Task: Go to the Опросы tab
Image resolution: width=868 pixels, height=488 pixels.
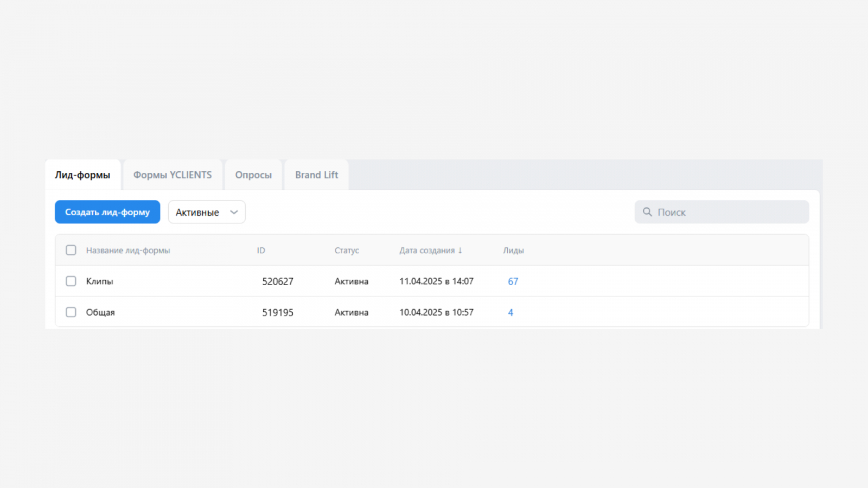Action: tap(253, 175)
